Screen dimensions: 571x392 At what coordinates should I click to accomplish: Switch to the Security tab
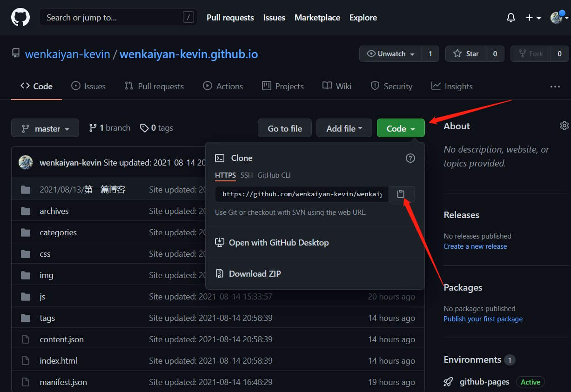click(391, 86)
